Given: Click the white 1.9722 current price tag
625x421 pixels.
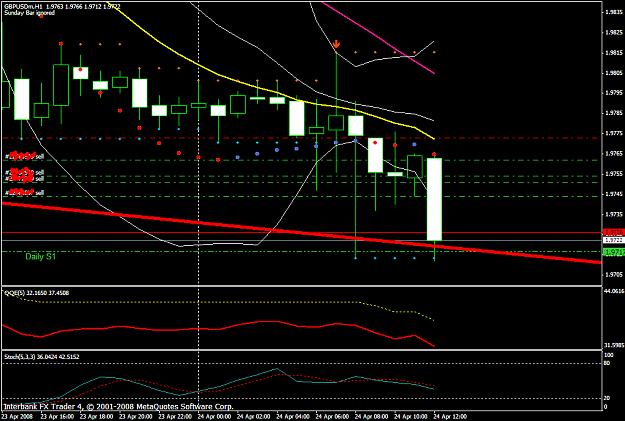Looking at the screenshot, I should [x=614, y=240].
